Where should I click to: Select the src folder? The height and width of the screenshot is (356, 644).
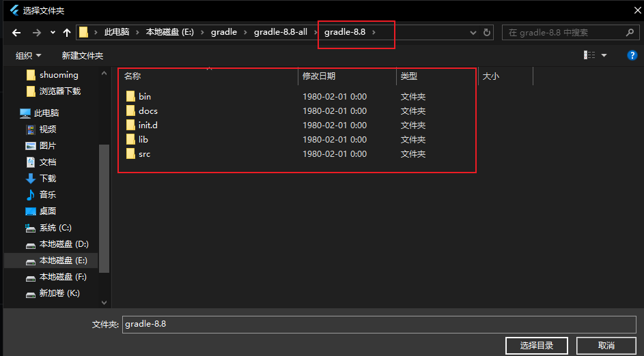pos(144,154)
